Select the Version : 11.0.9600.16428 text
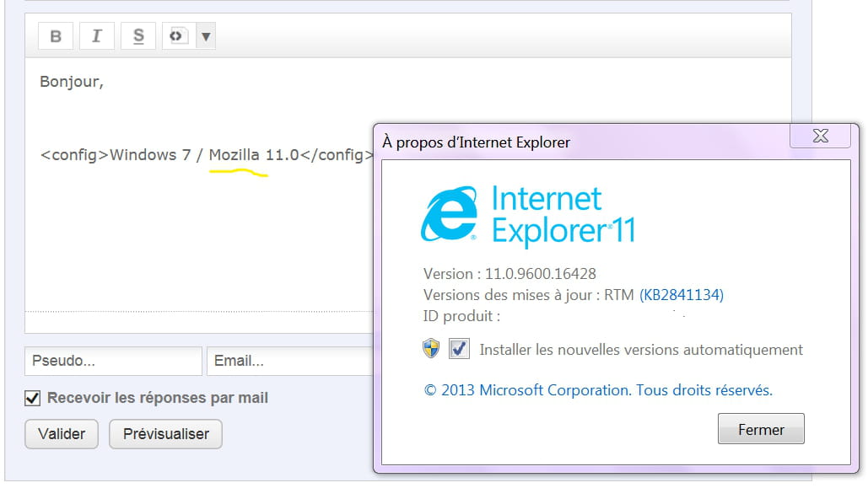 [509, 274]
